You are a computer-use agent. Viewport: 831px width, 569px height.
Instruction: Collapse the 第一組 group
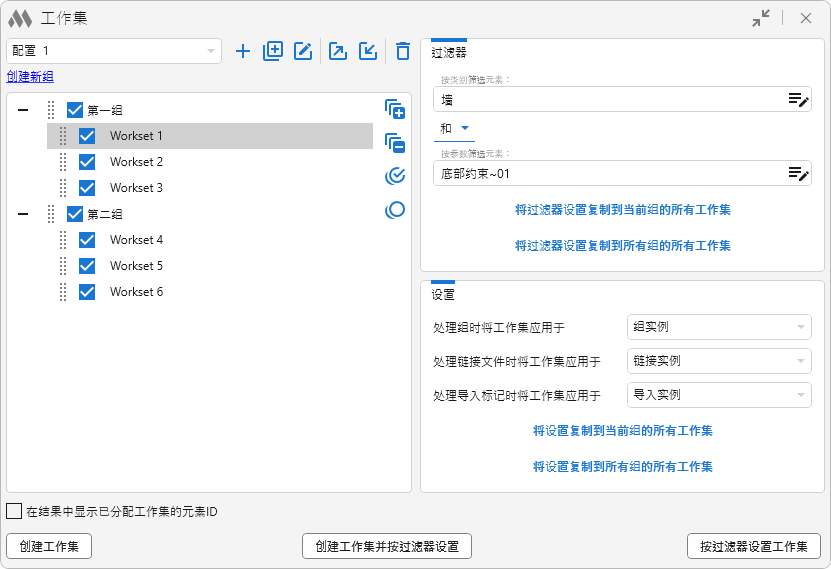(x=23, y=110)
